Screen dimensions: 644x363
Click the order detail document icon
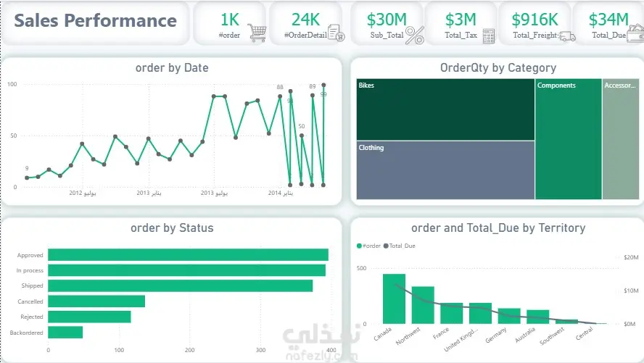coord(337,33)
